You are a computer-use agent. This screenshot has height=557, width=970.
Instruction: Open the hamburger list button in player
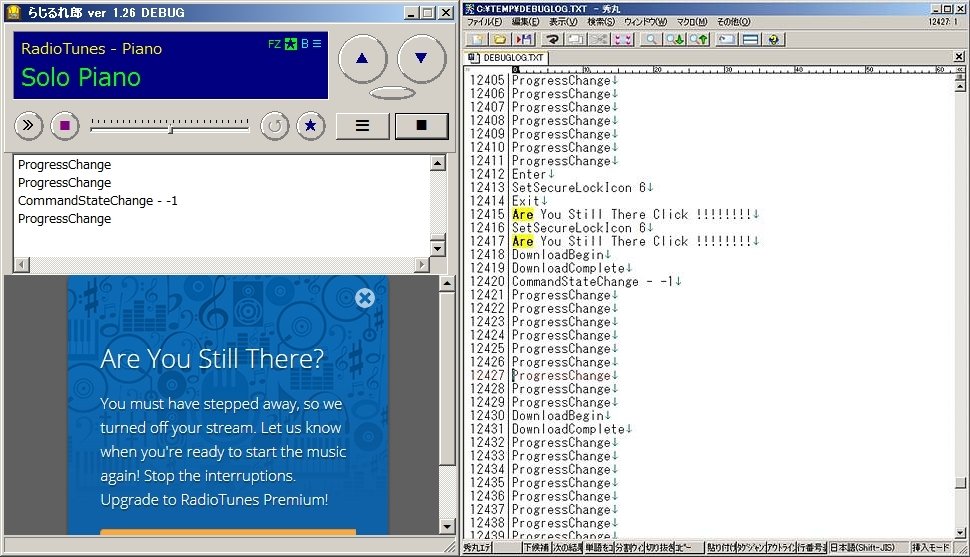(x=363, y=126)
